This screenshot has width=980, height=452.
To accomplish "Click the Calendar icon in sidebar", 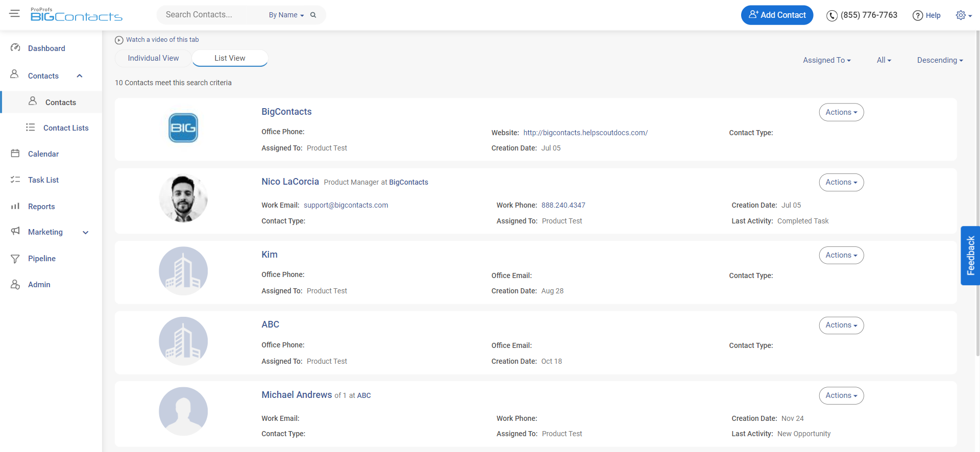I will click(x=15, y=153).
